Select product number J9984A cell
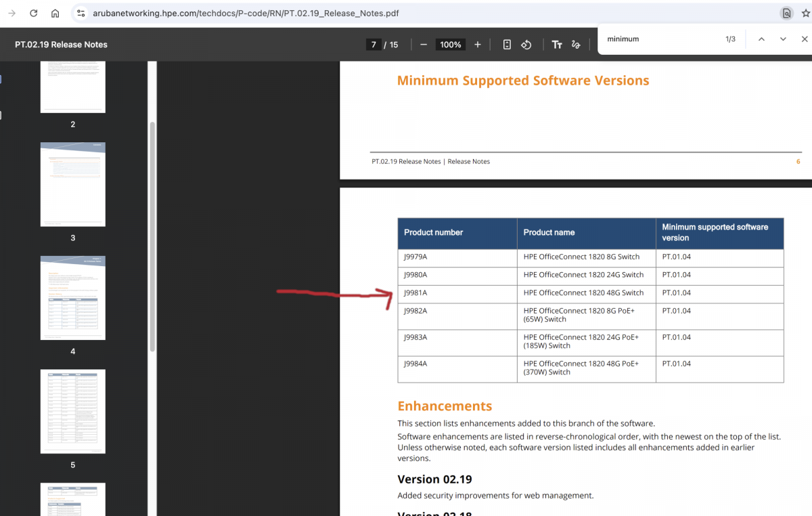Screen dimensions: 812x516 point(457,369)
